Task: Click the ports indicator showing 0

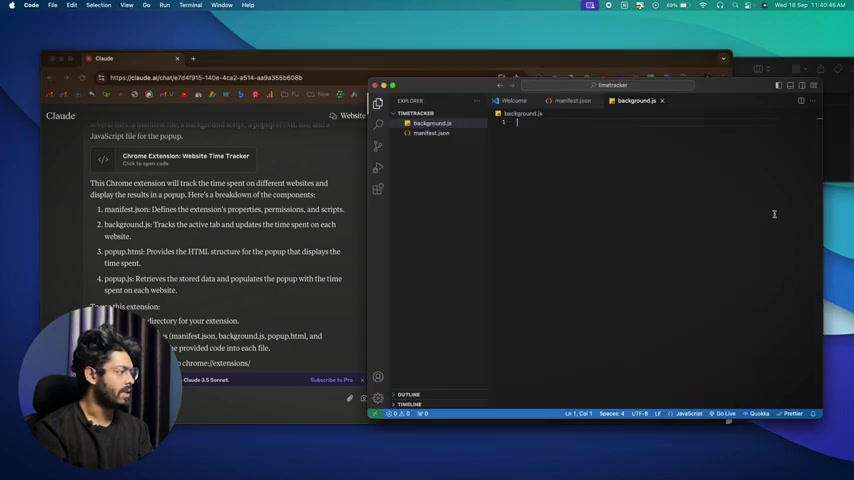Action: point(423,414)
